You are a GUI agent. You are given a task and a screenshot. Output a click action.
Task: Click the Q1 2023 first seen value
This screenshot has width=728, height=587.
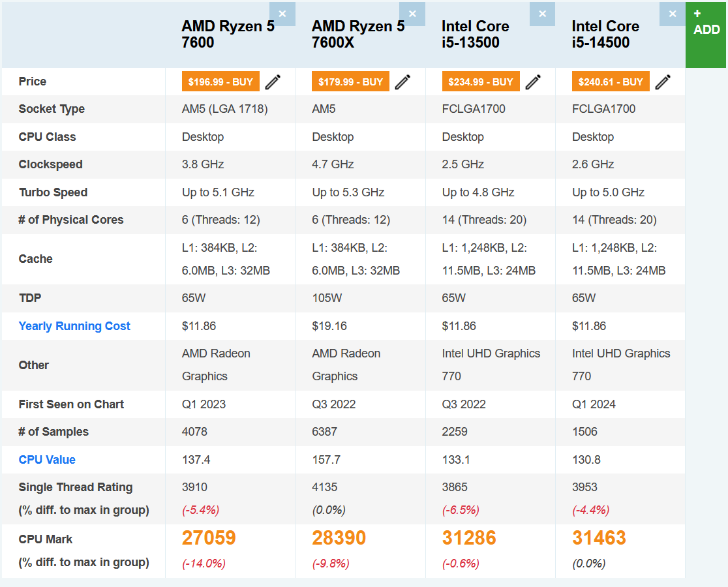tap(204, 404)
